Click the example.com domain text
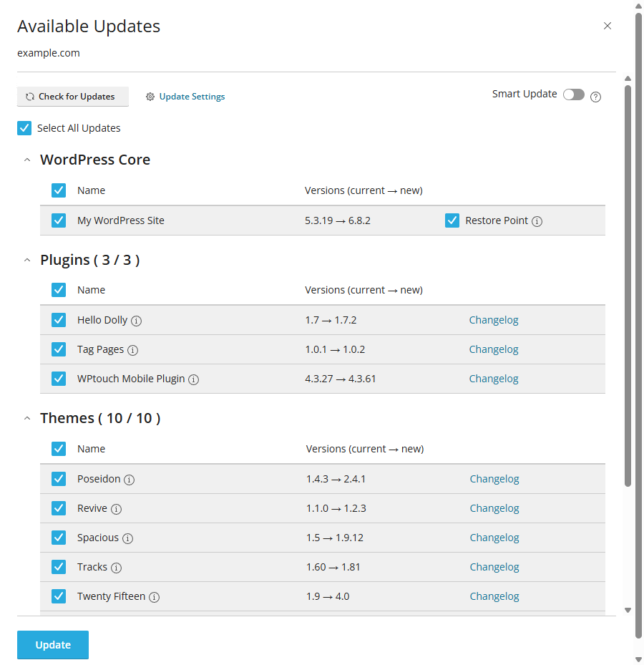Screen dimensions: 644x665 (x=49, y=53)
